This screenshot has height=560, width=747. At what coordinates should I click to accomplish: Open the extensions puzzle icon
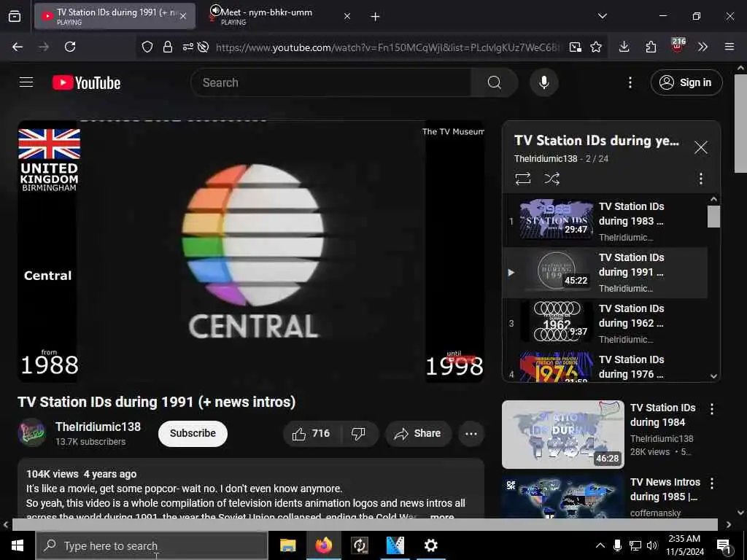coord(651,47)
